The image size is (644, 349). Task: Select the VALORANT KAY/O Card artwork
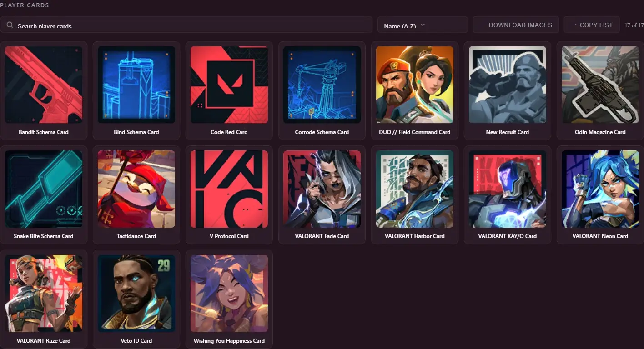coord(508,189)
